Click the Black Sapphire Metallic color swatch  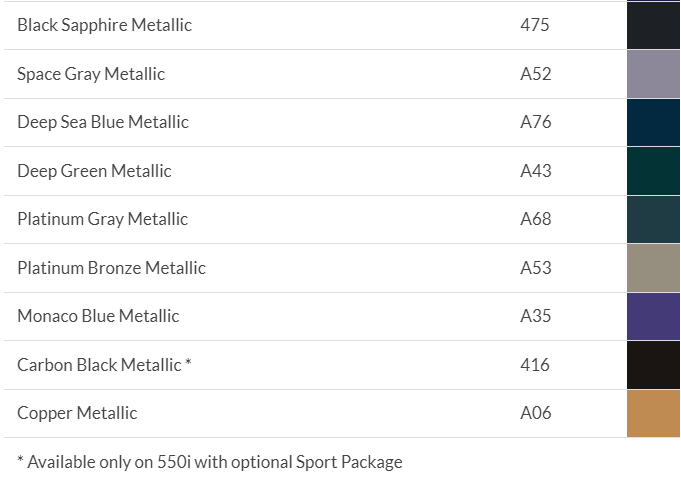[653, 25]
